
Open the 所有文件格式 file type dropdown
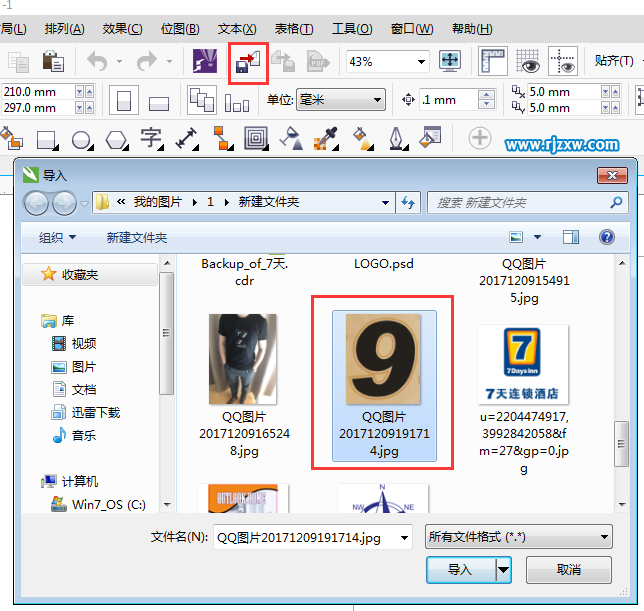519,537
